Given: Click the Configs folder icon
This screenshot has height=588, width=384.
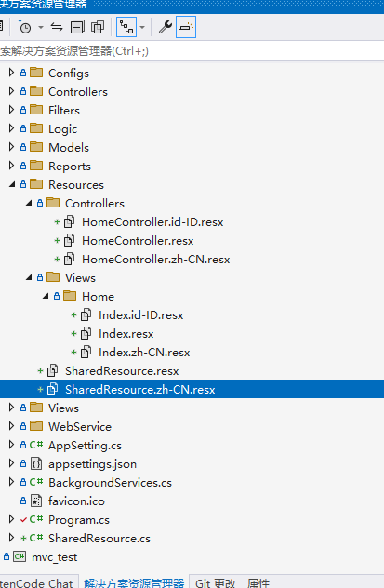Looking at the screenshot, I should pos(36,72).
